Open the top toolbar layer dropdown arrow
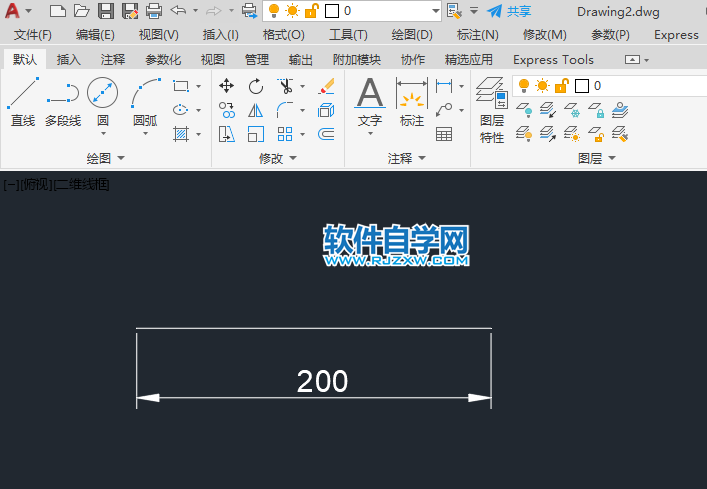This screenshot has height=489, width=707. coord(435,11)
